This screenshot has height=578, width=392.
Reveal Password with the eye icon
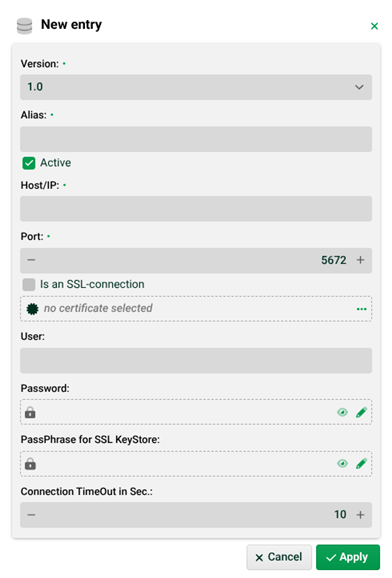coord(342,412)
